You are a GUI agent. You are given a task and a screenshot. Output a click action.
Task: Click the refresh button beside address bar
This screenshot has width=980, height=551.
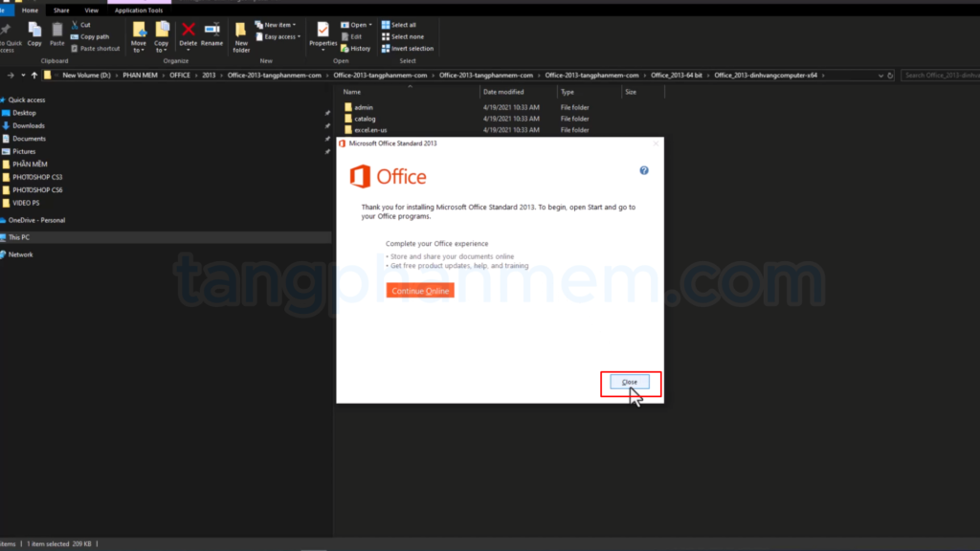[890, 76]
